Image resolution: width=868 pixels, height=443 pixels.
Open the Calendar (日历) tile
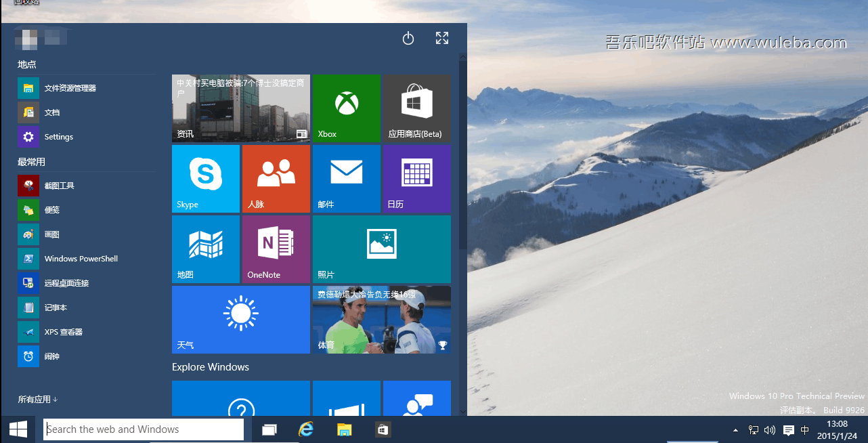click(x=417, y=179)
